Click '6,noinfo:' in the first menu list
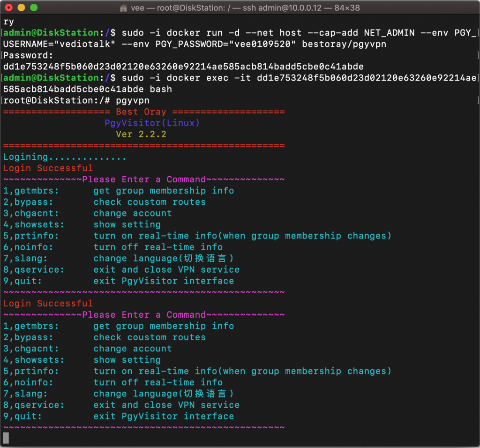 pyautogui.click(x=28, y=247)
